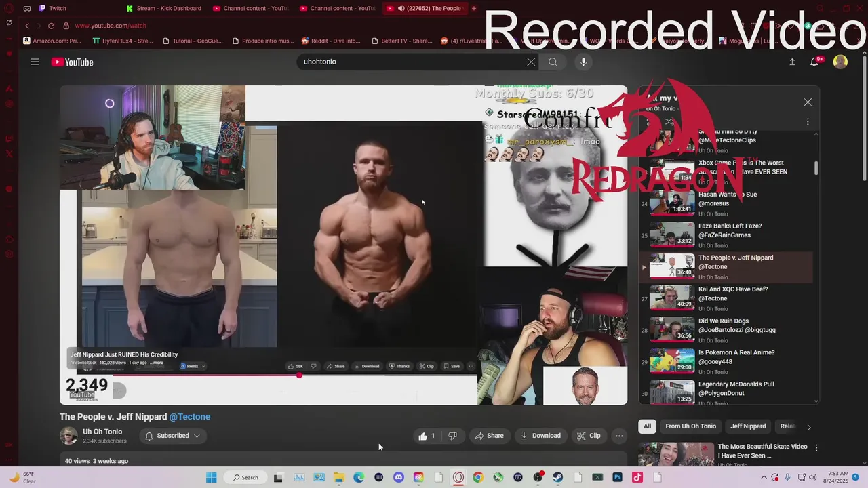Screen dimensions: 868x488
Task: Click the Share button
Action: click(489, 436)
